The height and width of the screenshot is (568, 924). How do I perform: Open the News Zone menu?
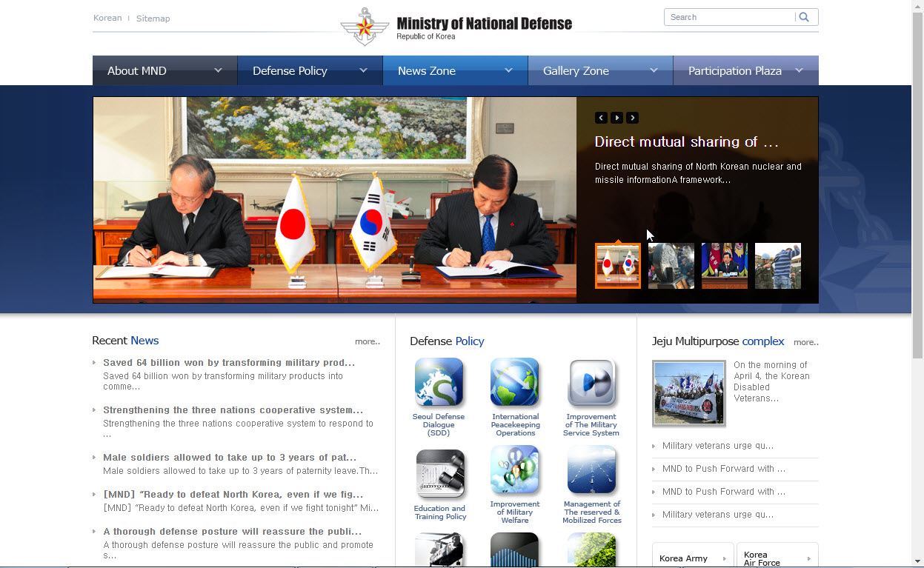[455, 71]
